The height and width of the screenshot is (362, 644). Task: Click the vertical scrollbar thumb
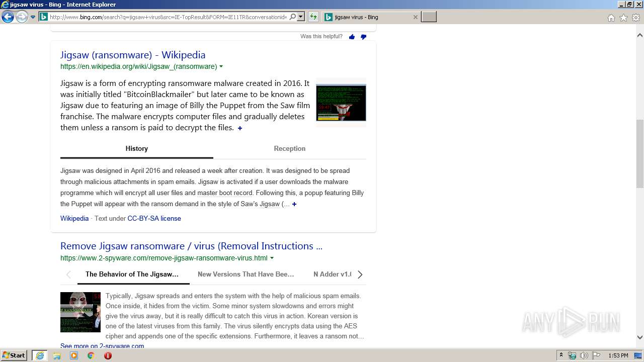pyautogui.click(x=639, y=154)
